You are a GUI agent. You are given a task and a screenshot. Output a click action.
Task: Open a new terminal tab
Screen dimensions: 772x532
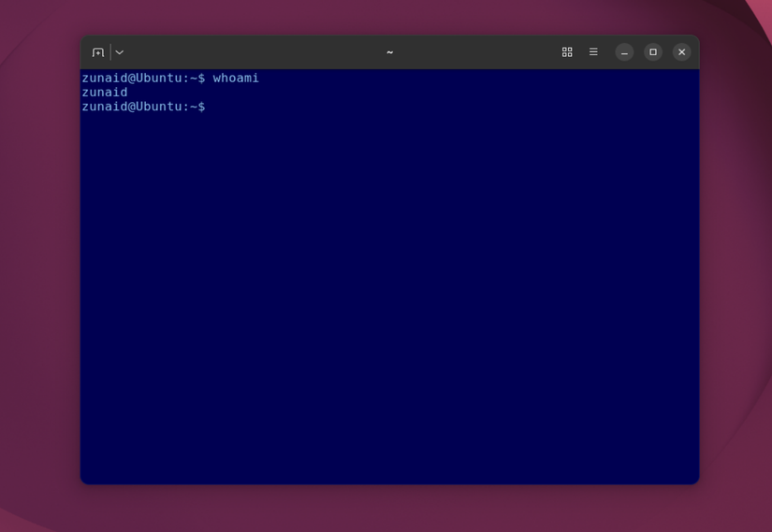98,52
